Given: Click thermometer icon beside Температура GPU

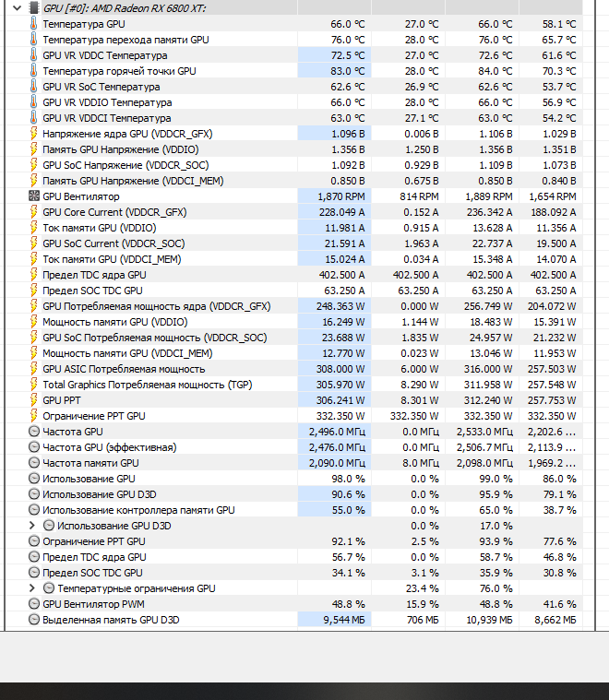Looking at the screenshot, I should tap(33, 24).
